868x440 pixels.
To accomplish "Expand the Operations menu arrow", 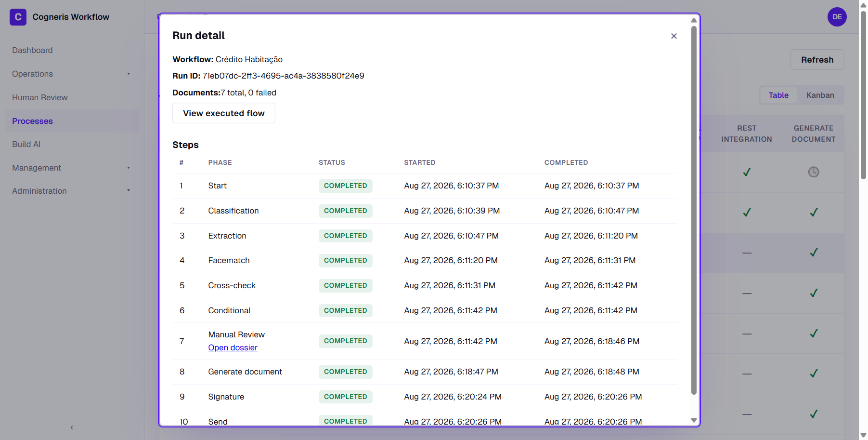I will pos(129,74).
